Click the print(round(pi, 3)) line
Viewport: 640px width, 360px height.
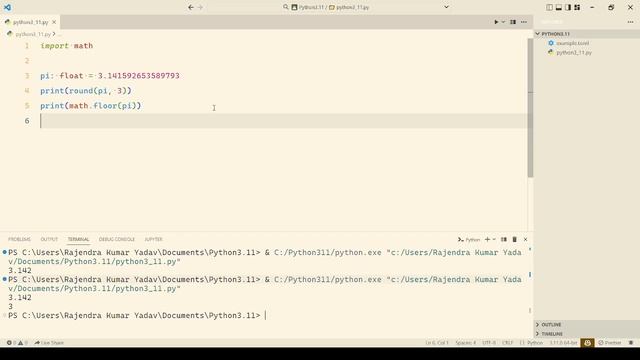pos(86,91)
